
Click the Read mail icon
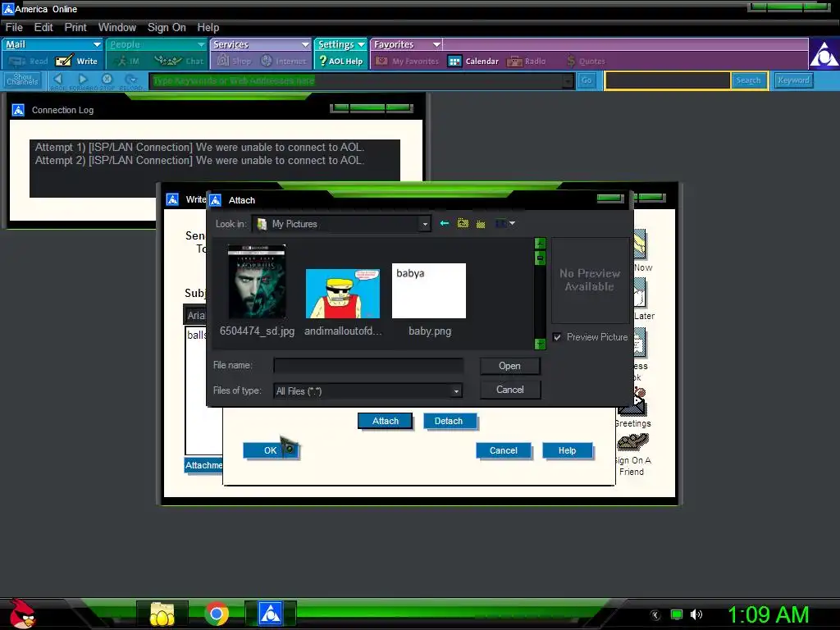point(16,61)
